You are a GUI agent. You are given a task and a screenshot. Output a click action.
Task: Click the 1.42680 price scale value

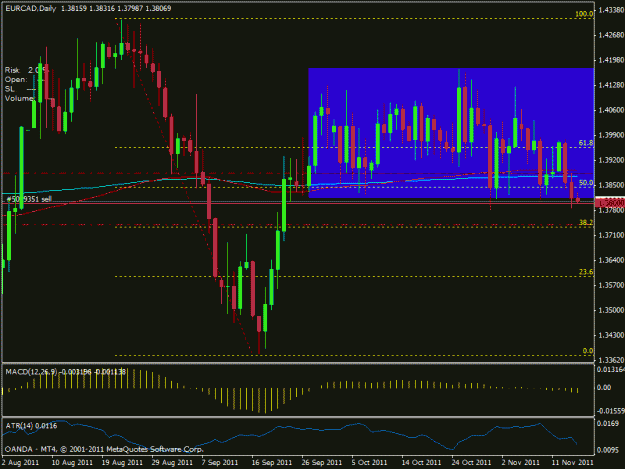pyautogui.click(x=611, y=35)
